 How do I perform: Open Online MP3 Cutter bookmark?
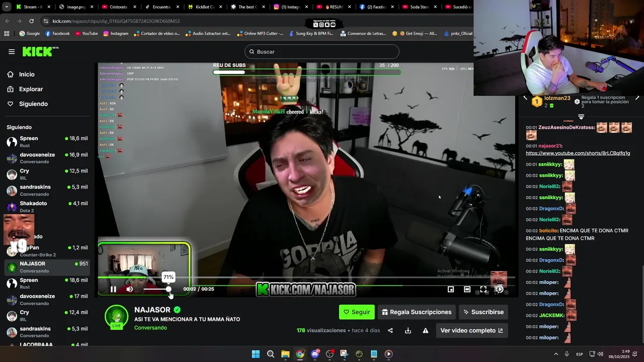[260, 34]
